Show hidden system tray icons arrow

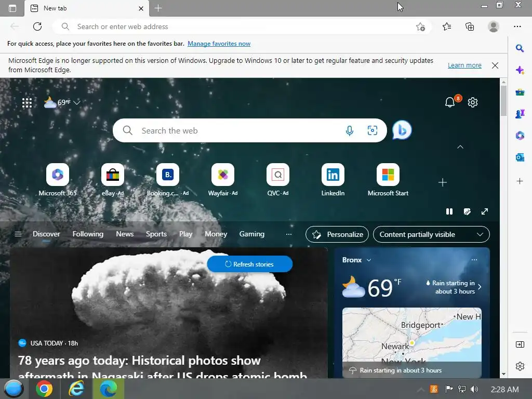tap(420, 389)
